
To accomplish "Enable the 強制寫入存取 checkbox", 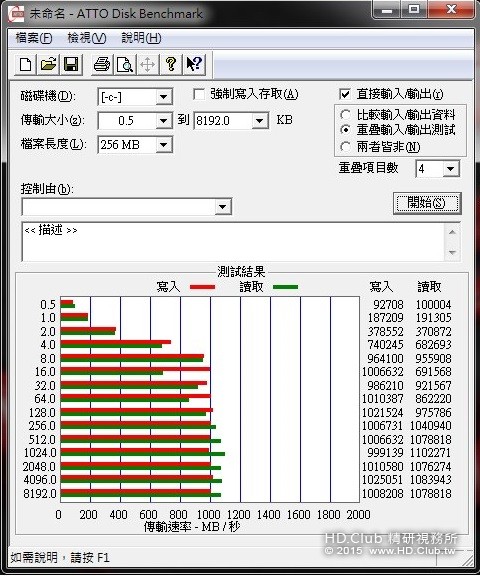I will click(x=199, y=94).
